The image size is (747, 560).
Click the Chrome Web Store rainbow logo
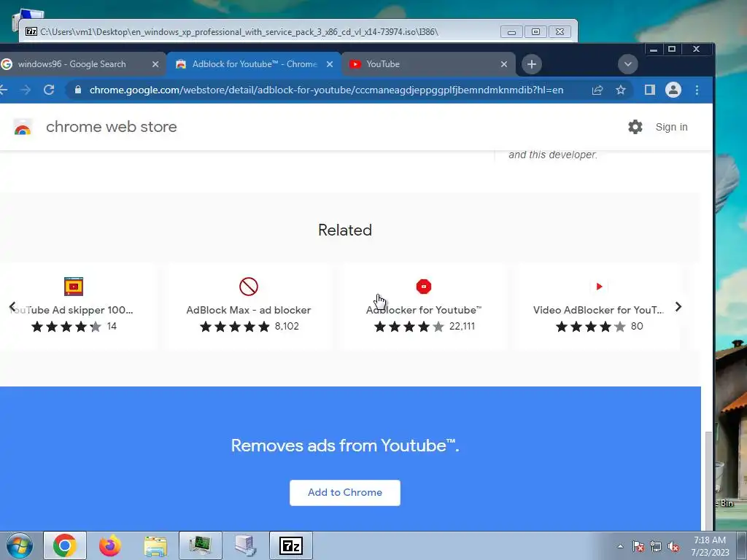tap(23, 128)
